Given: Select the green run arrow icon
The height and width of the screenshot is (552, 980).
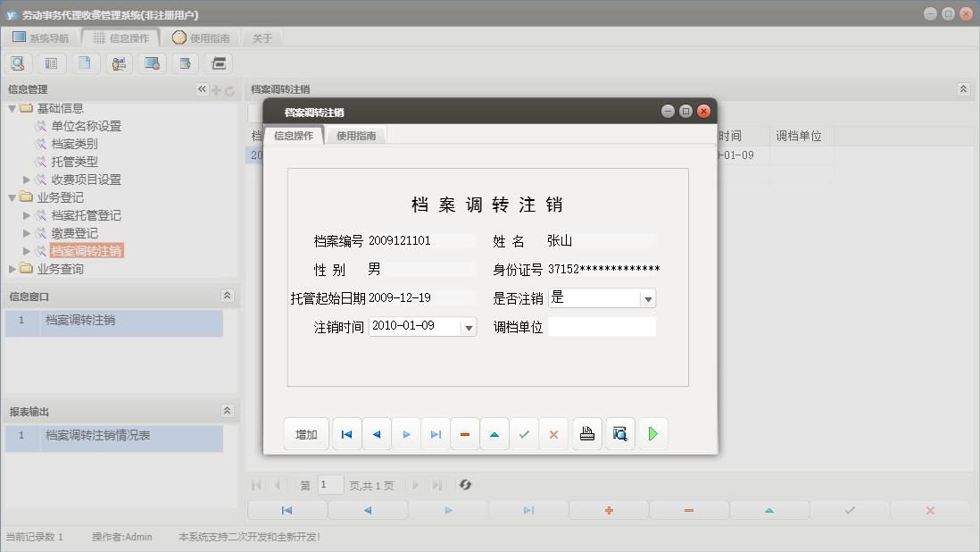Looking at the screenshot, I should click(652, 433).
